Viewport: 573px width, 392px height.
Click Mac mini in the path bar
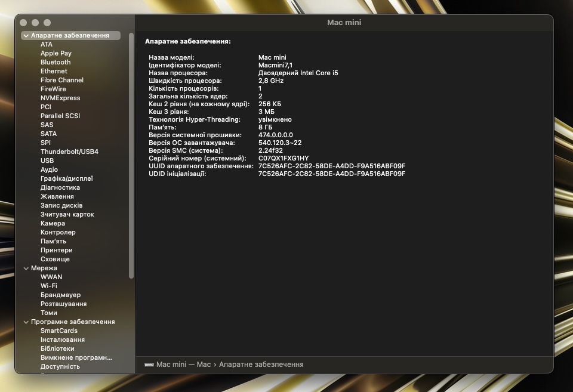point(171,365)
